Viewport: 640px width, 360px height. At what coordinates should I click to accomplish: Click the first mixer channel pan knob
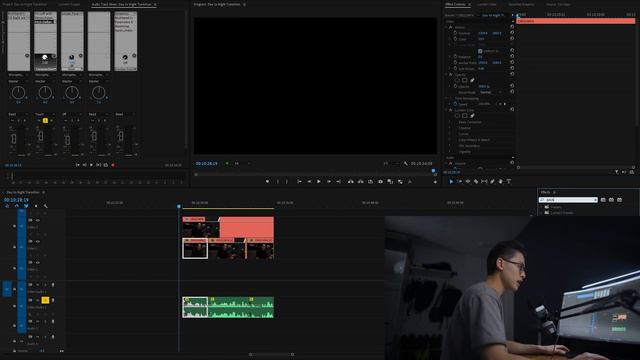tap(18, 93)
